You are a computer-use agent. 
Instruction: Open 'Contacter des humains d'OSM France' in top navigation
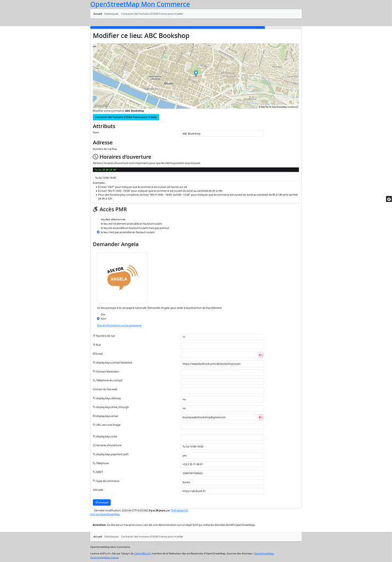click(x=152, y=14)
